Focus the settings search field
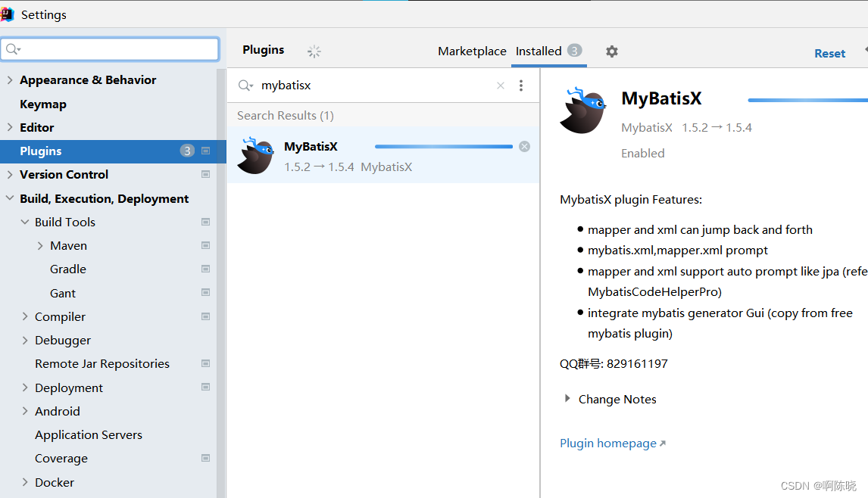 110,49
